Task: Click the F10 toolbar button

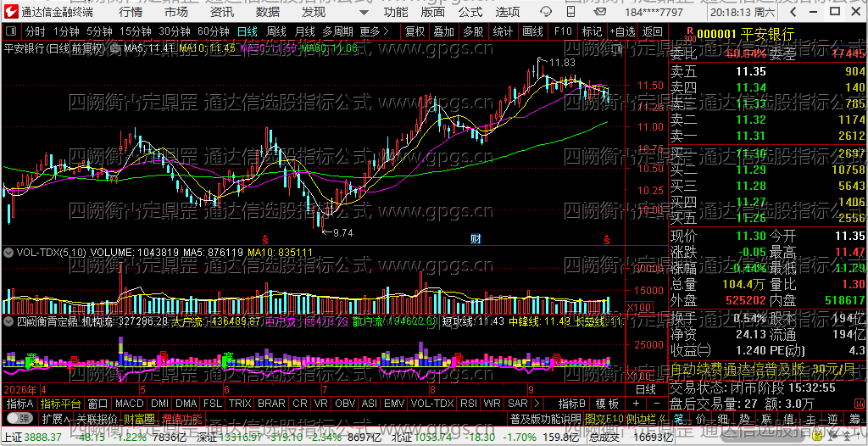Action: [563, 31]
